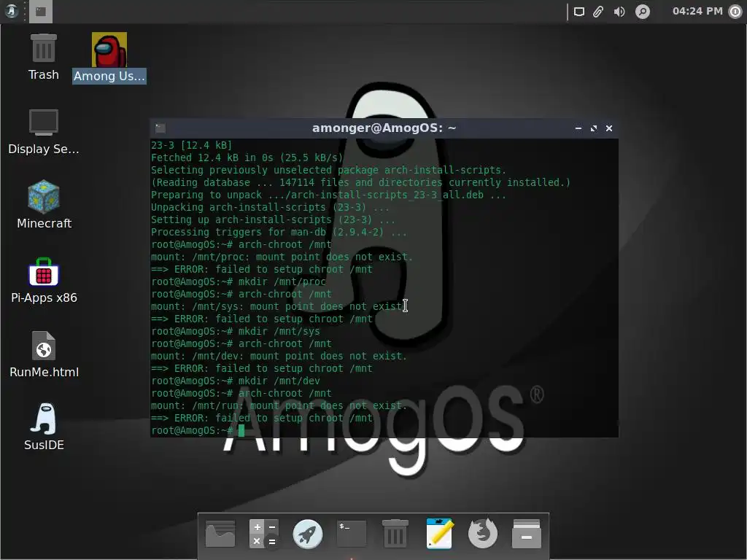Screen dimensions: 747x560
Task: Close the amonger@AmogOS terminal window
Action: [x=609, y=128]
